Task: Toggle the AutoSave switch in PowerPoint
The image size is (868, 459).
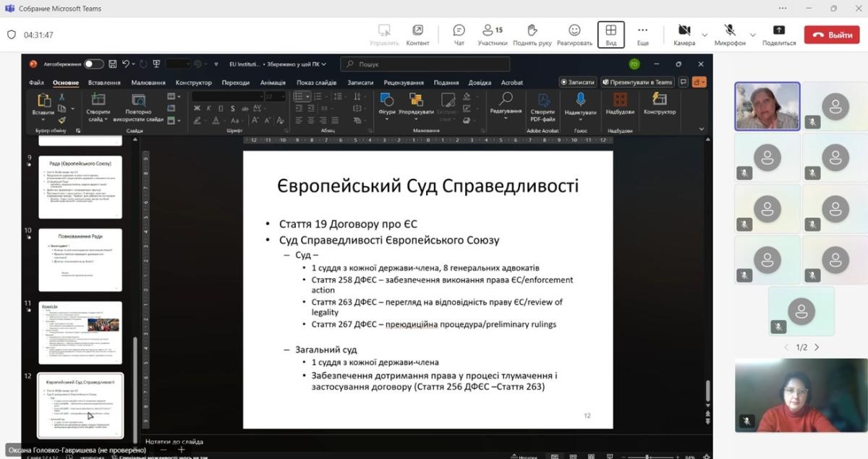Action: point(93,64)
